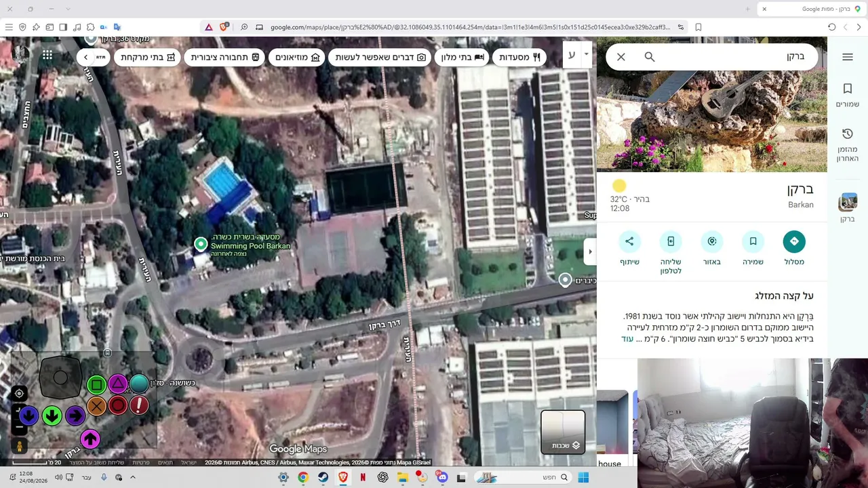This screenshot has height=488, width=868.
Task: Select the בתי מלון category chip
Action: click(x=462, y=57)
